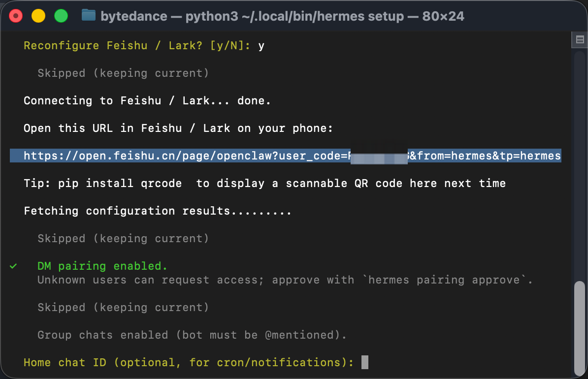Click 'Open this URL in Feishu' instruction line
Screen dimensions: 588x379
(x=178, y=128)
